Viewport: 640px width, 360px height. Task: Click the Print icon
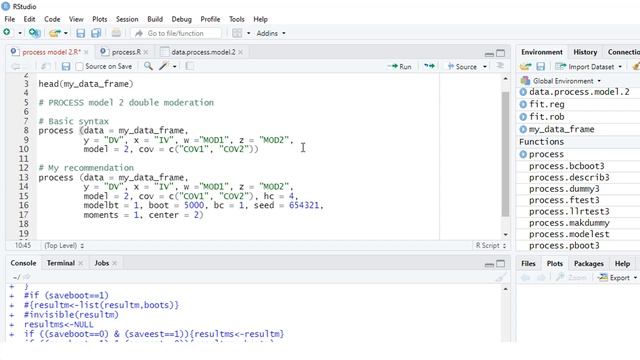point(116,33)
